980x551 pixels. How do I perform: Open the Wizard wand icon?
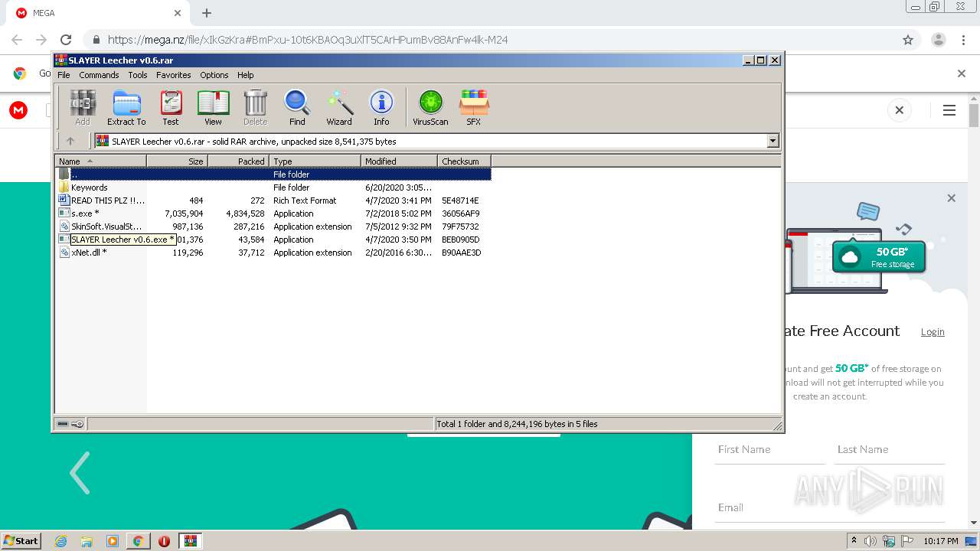(339, 107)
